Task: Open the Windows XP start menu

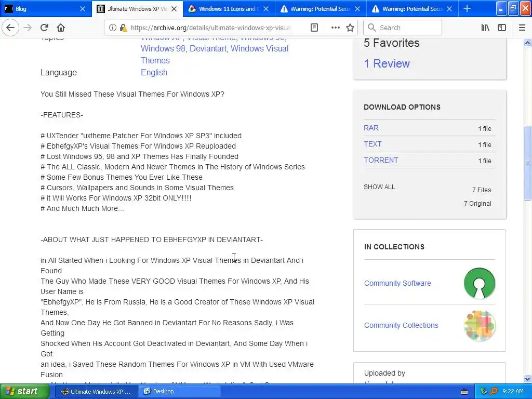Action: coord(25,392)
